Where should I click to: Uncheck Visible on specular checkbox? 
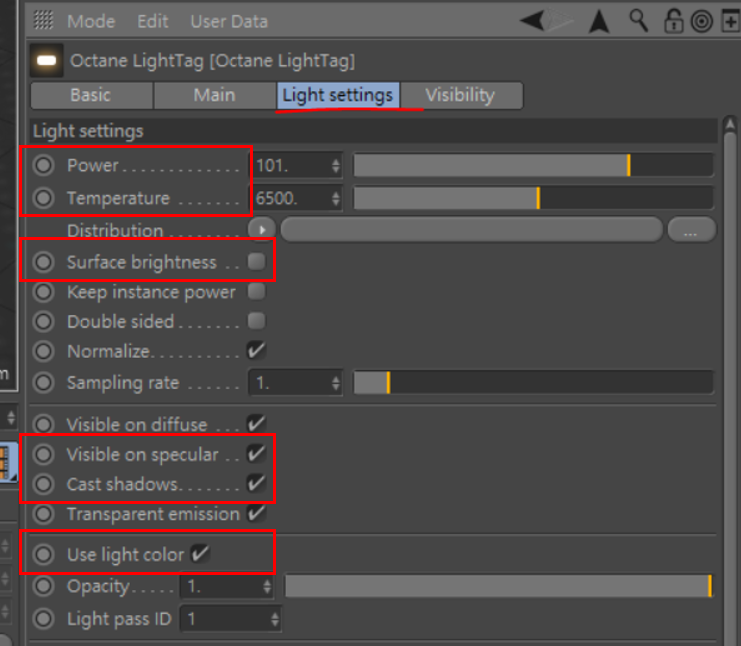[257, 454]
